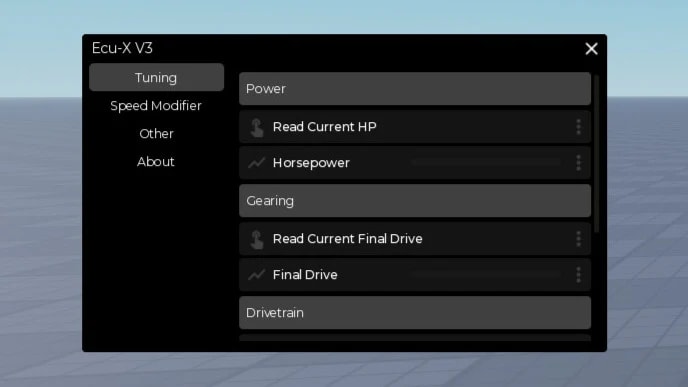Open three-dot options for Final Drive row
The height and width of the screenshot is (387, 688).
tap(578, 275)
